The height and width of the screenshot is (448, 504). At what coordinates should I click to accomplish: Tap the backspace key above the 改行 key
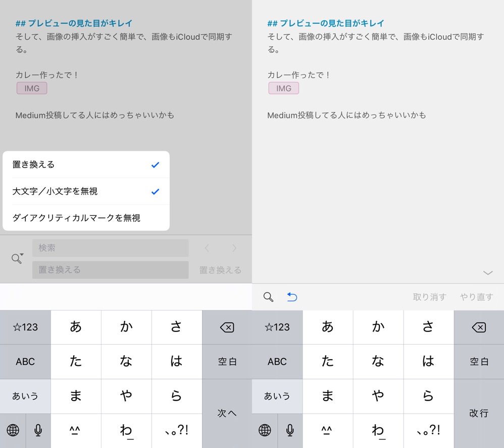[x=478, y=327]
